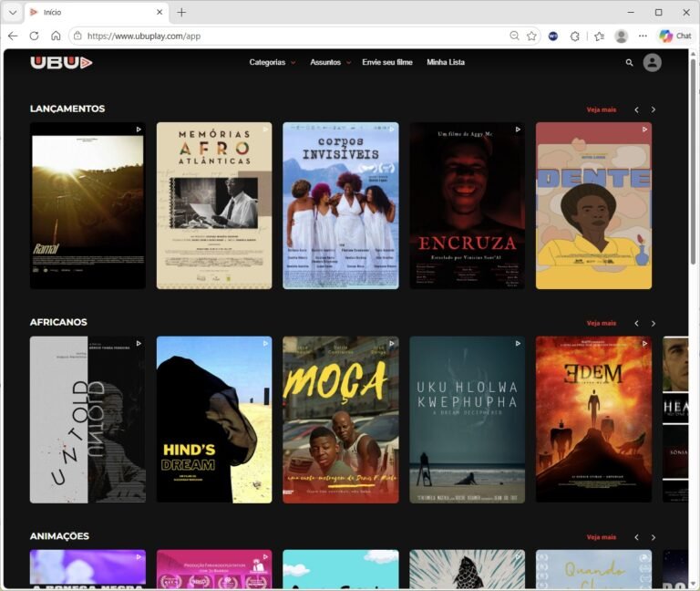Play Ramal via its play icon

(139, 130)
